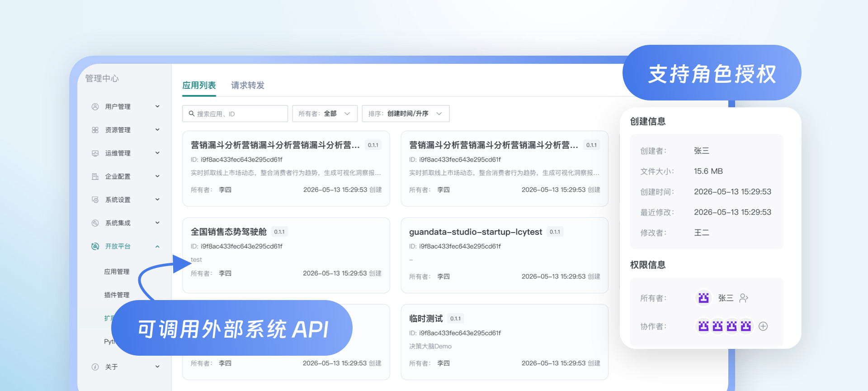
Task: Click the 0.1.1 tag of 全国销售态势驾驶舱
Action: [x=279, y=232]
